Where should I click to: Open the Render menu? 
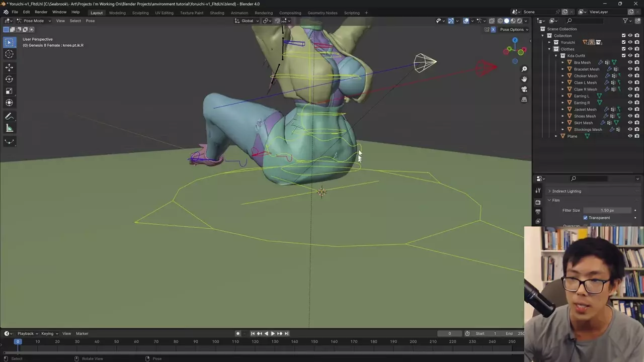41,12
